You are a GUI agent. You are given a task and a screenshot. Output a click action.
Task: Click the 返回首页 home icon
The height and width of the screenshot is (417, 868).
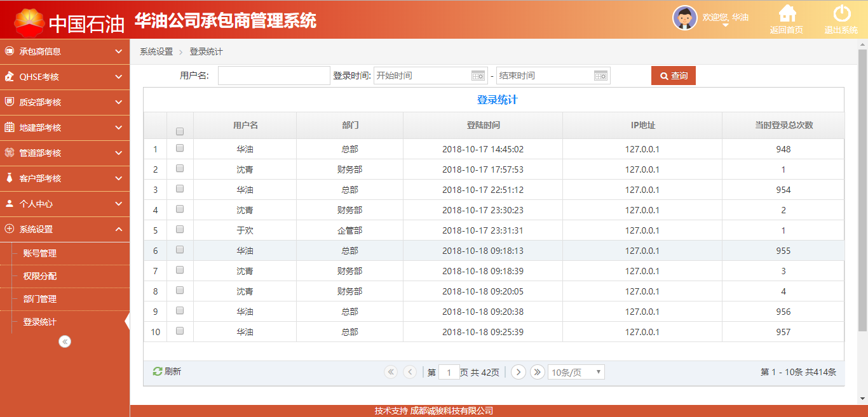(x=787, y=13)
